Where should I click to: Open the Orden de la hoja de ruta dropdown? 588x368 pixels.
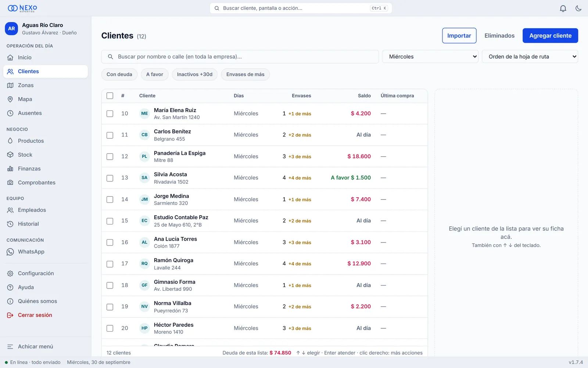pos(530,57)
